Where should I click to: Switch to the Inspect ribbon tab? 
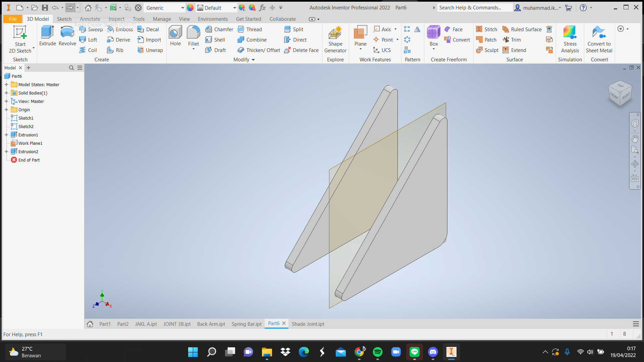pyautogui.click(x=116, y=19)
